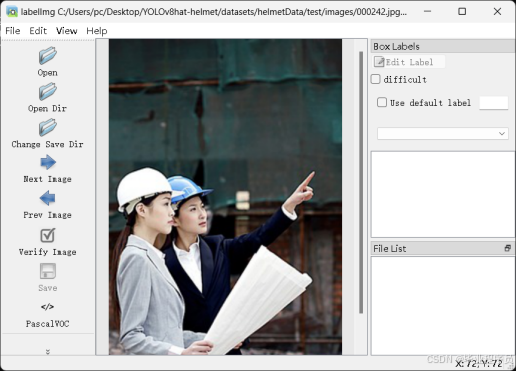Click the Save floppy disk icon
This screenshot has width=517, height=371.
pyautogui.click(x=48, y=271)
